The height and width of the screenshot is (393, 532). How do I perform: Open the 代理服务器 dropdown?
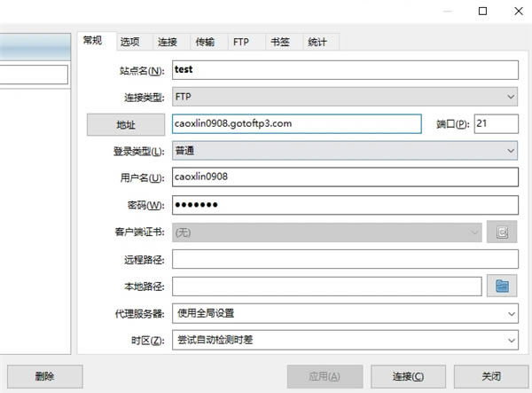(x=344, y=313)
